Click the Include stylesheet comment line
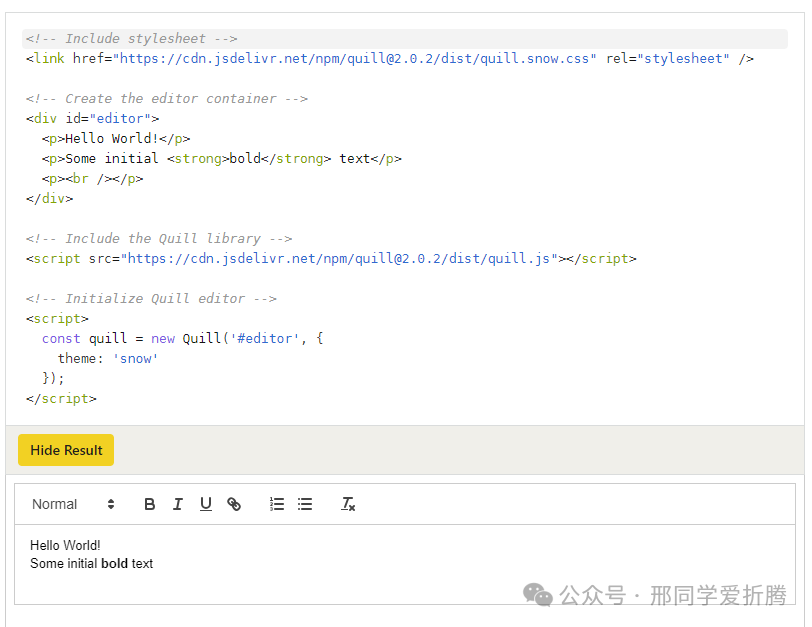 click(131, 39)
